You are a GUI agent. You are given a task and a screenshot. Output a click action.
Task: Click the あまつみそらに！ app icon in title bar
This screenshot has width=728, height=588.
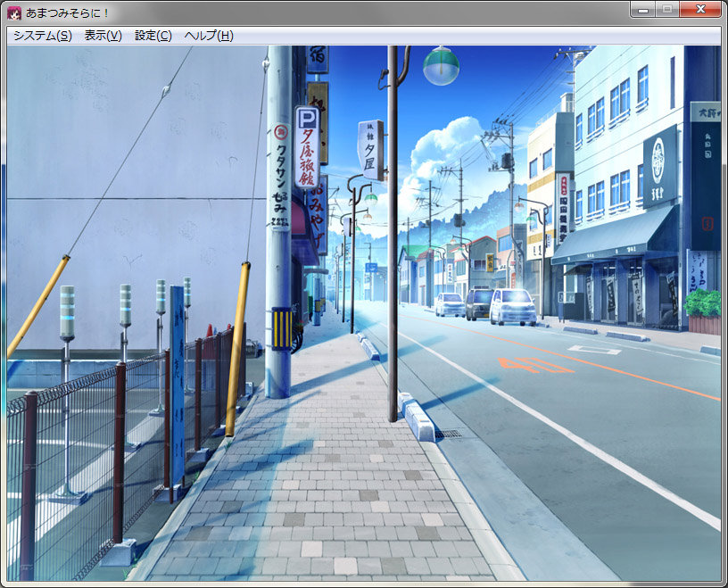pyautogui.click(x=14, y=13)
